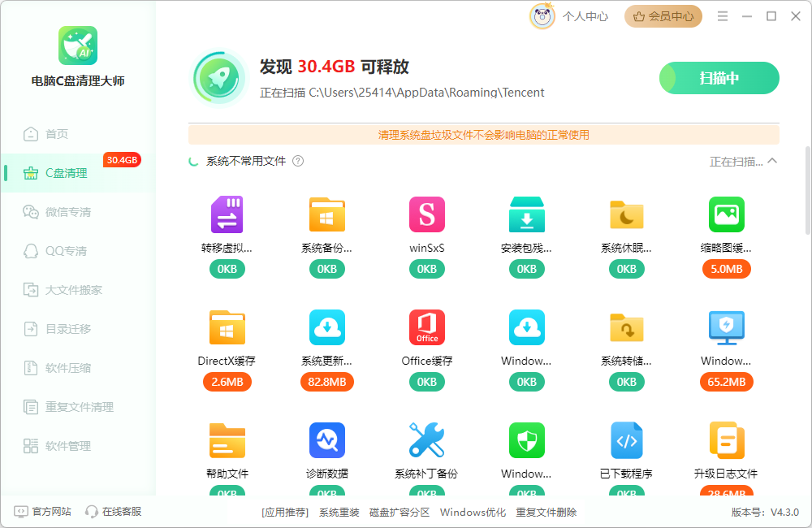Open QQ专清 in the sidebar
The height and width of the screenshot is (528, 812).
tap(78, 251)
